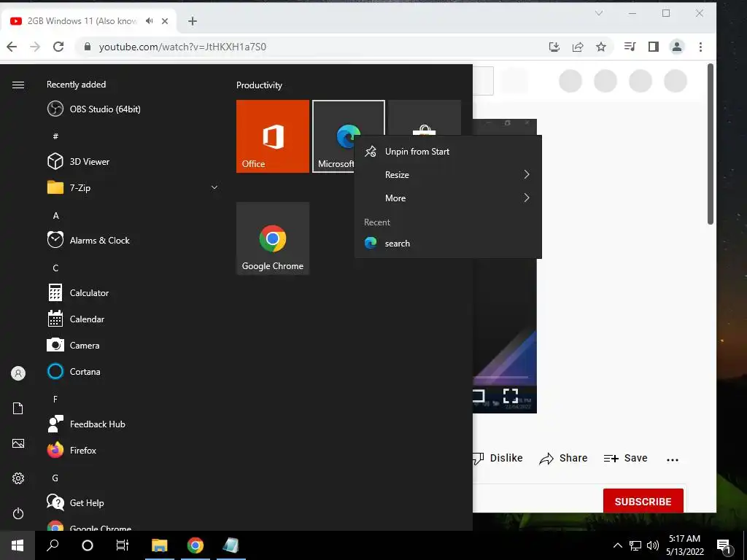
Task: Open OBS Studio (64bit) from recently added
Action: pos(94,109)
